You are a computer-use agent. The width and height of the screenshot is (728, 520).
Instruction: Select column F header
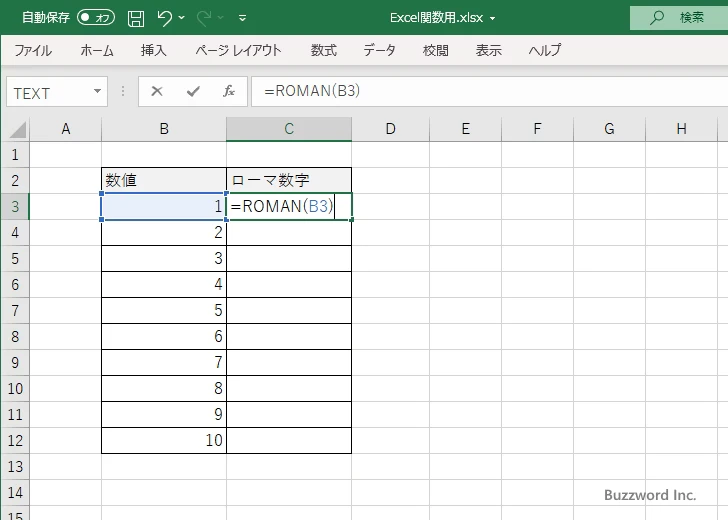(x=538, y=129)
